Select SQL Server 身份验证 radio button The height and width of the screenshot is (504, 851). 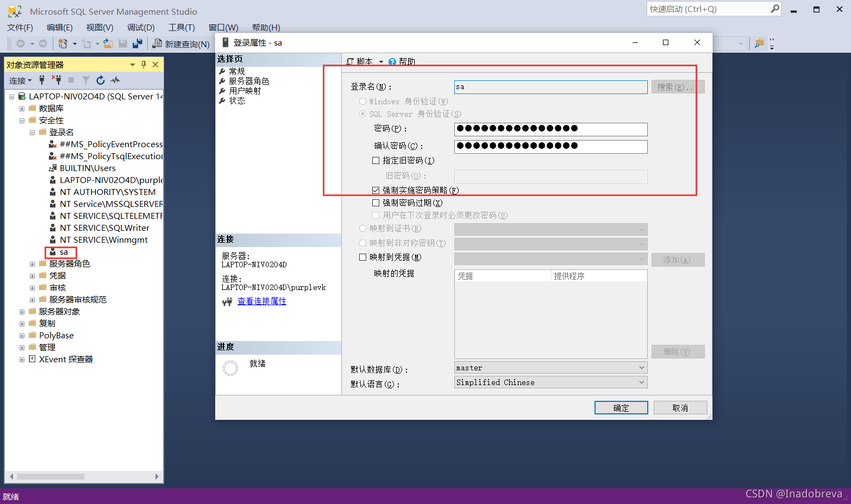click(362, 114)
